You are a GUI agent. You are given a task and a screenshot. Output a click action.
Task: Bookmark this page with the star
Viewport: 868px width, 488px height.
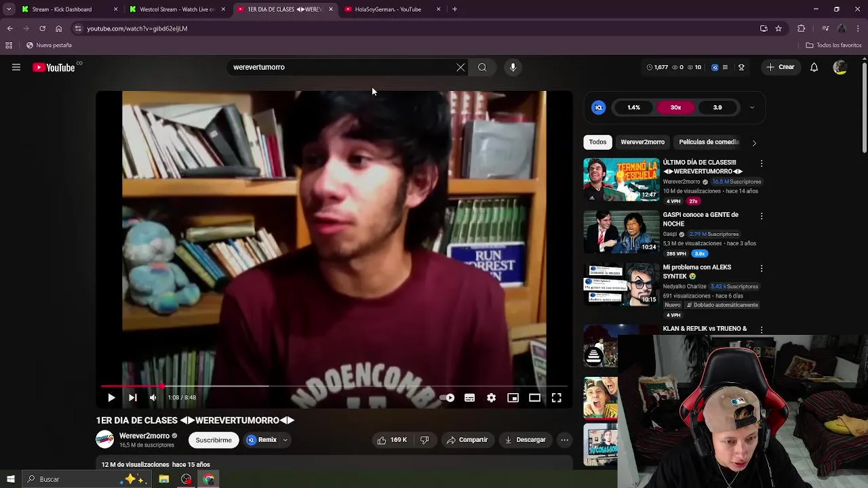coord(778,28)
